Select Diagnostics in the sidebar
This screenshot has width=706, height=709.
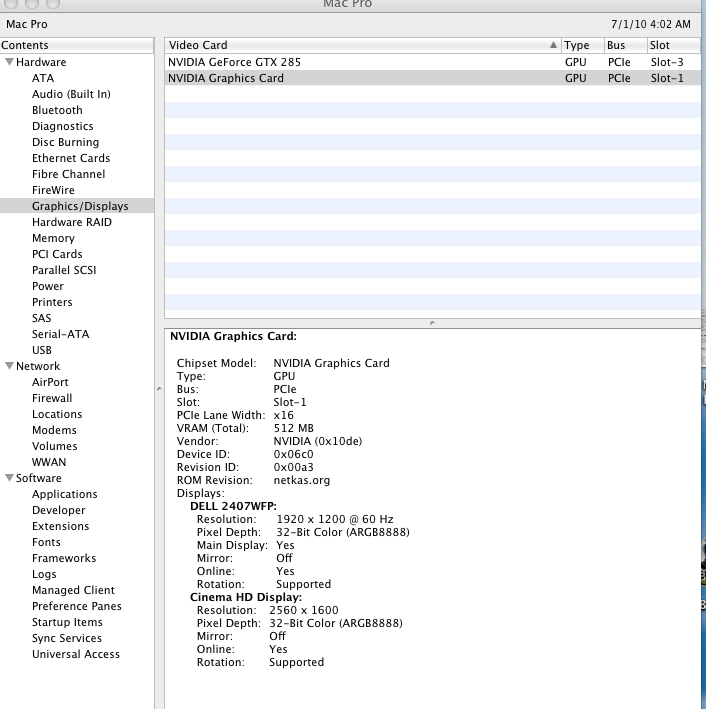62,126
